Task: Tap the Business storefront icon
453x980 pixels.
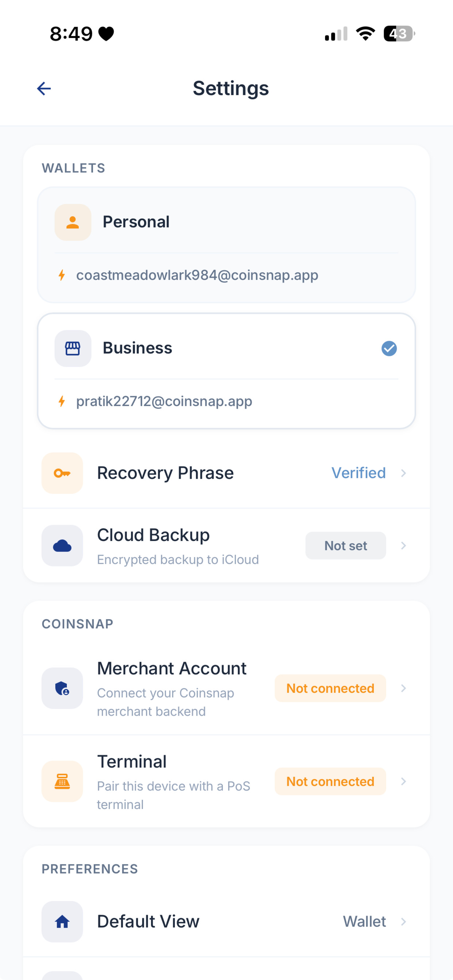Action: coord(73,349)
